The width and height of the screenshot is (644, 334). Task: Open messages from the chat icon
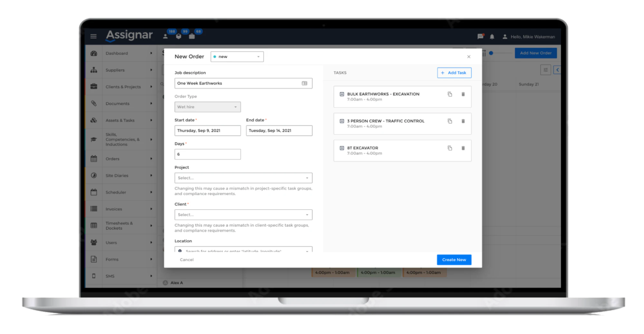(x=480, y=36)
